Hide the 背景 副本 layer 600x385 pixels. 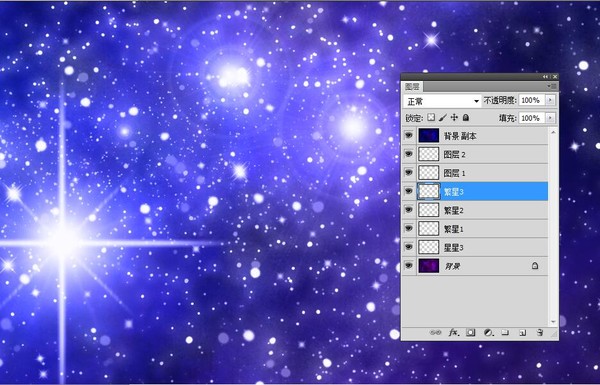(409, 135)
